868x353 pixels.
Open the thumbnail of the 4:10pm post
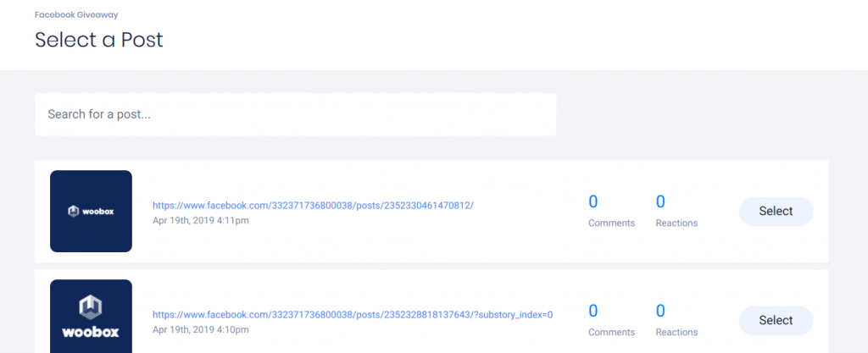tap(91, 317)
